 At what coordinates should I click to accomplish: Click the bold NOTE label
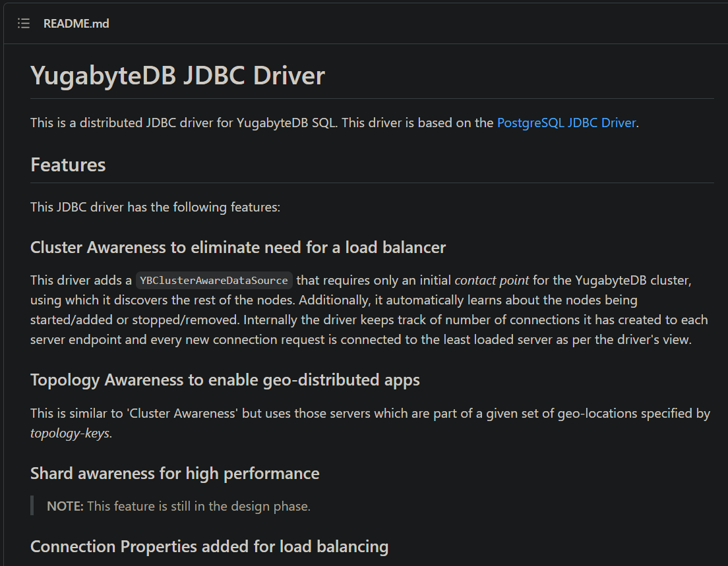[x=65, y=506]
